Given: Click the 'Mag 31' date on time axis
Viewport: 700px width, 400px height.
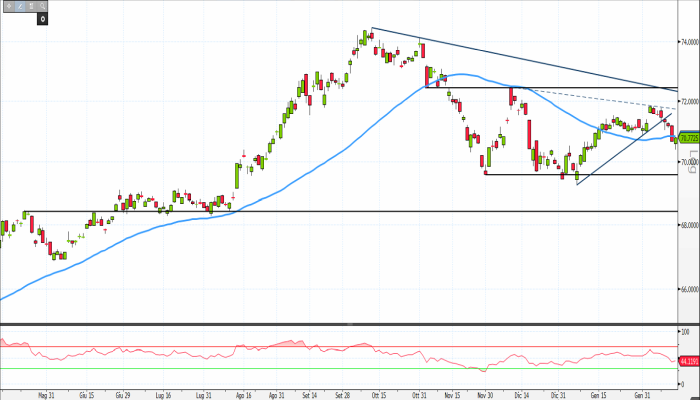Looking at the screenshot, I should (x=45, y=395).
